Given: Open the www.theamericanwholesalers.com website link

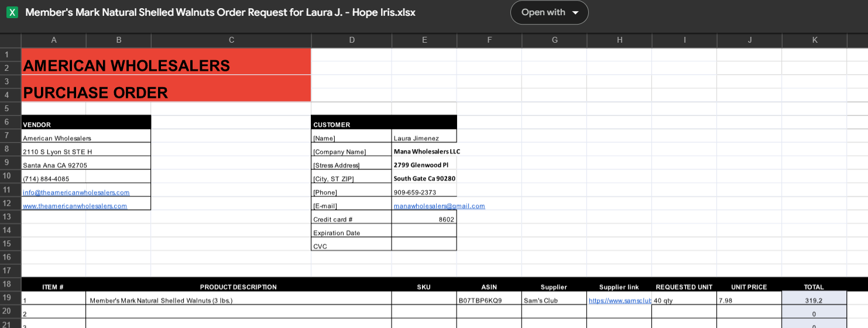Looking at the screenshot, I should pos(75,206).
